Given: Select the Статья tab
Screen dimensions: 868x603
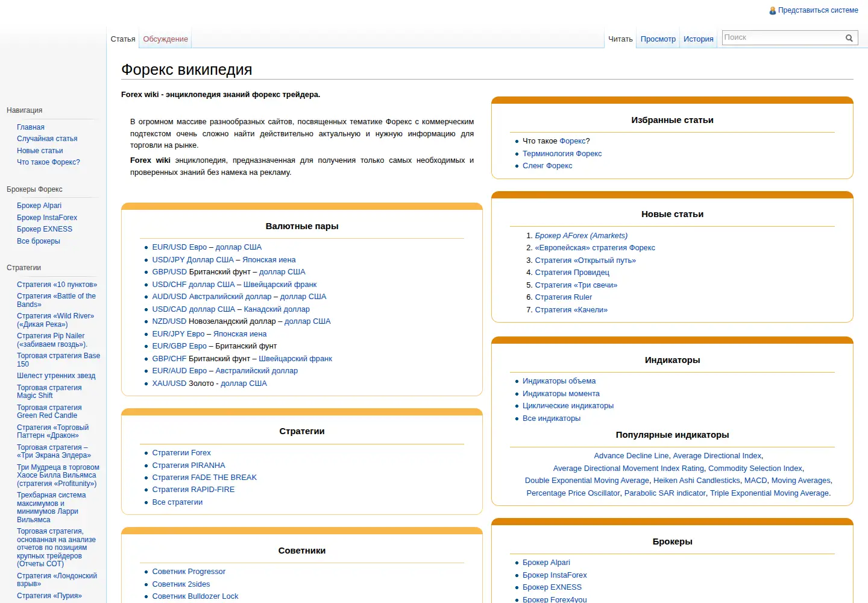Looking at the screenshot, I should 123,39.
